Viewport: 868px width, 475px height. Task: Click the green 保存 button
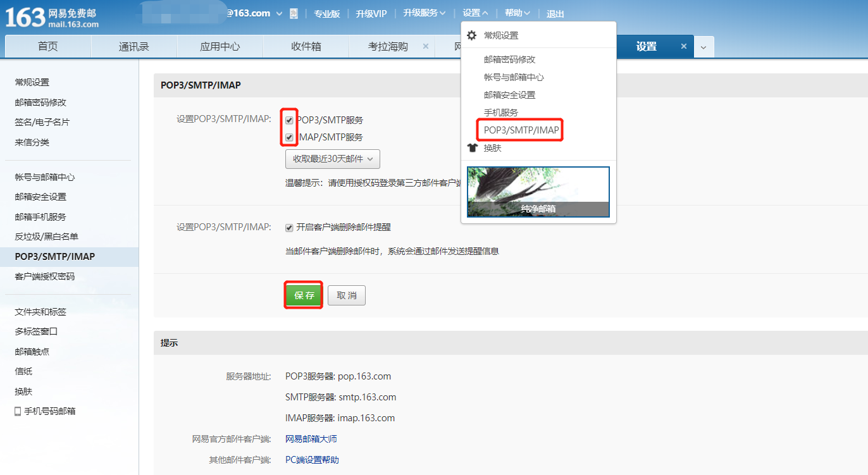coord(304,295)
